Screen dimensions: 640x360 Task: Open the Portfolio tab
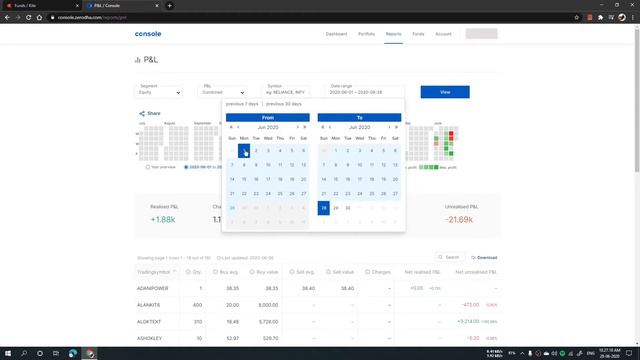(x=366, y=34)
